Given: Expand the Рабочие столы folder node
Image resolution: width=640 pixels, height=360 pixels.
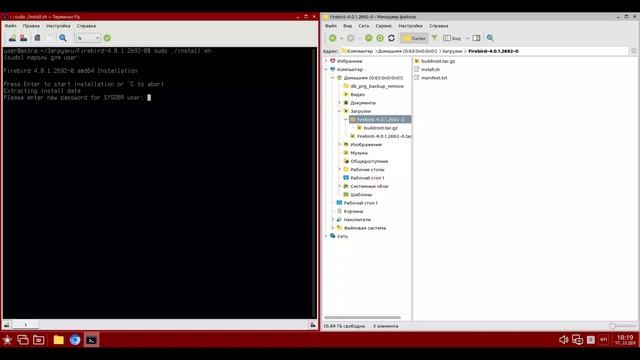Looking at the screenshot, I should [x=340, y=169].
